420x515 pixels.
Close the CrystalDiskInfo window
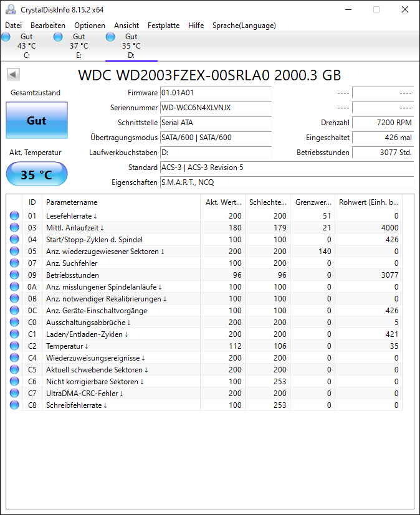tap(405, 9)
